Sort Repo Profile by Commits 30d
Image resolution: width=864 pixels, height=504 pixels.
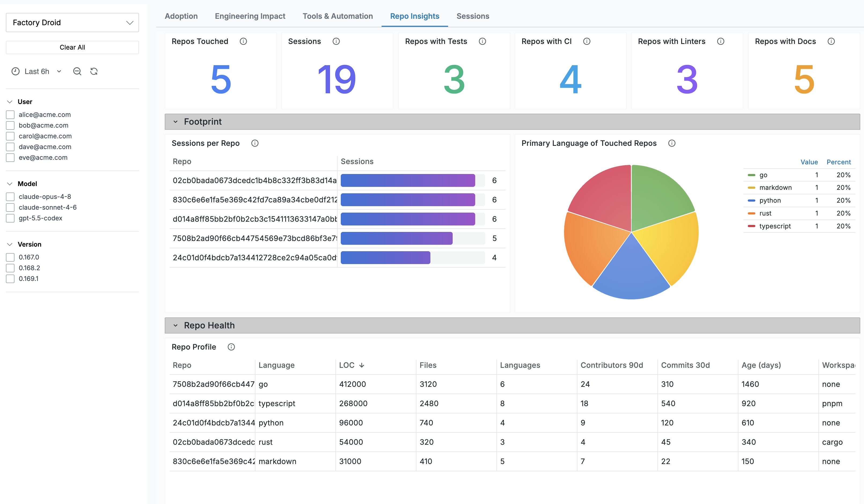point(685,365)
